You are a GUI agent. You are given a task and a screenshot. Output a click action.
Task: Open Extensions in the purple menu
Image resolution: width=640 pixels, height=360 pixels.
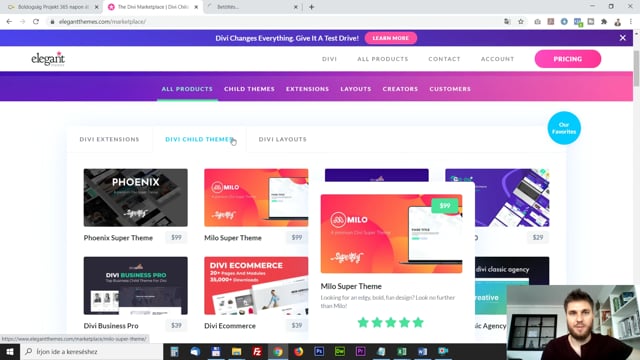click(x=307, y=89)
